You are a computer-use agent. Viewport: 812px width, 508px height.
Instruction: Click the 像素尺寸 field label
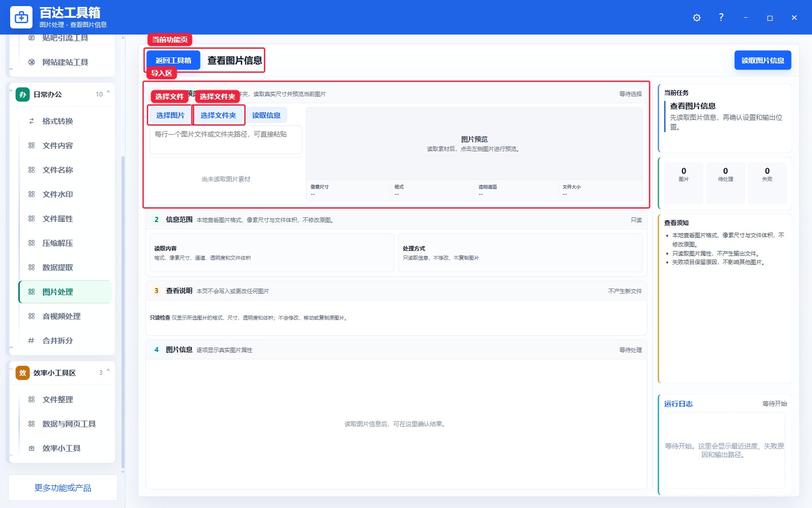tap(320, 187)
